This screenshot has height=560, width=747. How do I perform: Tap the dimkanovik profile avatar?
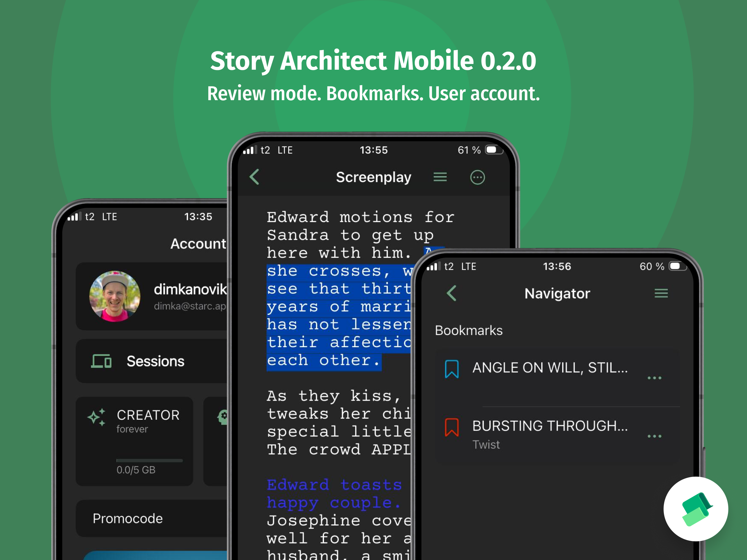click(x=115, y=296)
